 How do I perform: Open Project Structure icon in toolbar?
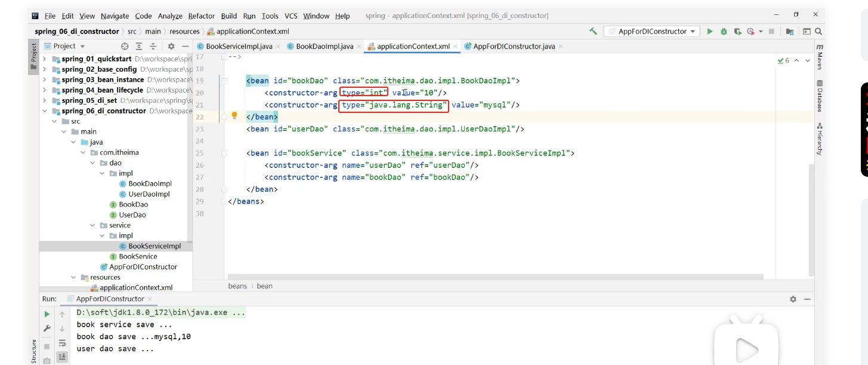click(x=790, y=31)
